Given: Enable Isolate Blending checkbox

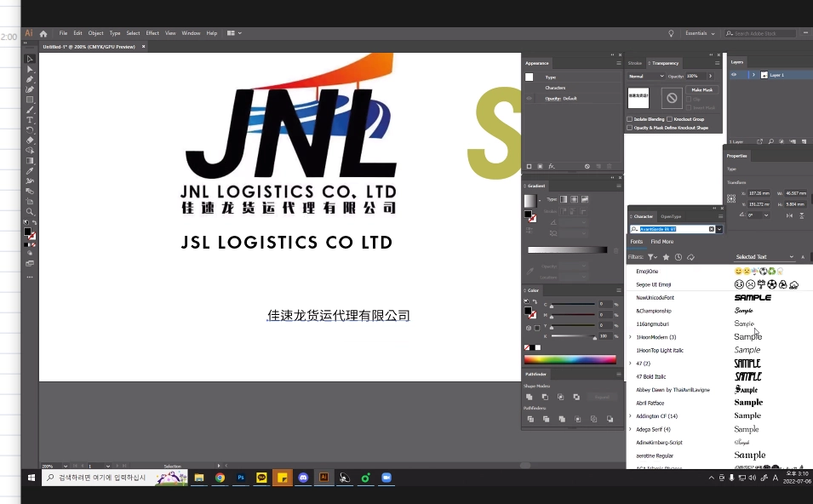Looking at the screenshot, I should (629, 119).
